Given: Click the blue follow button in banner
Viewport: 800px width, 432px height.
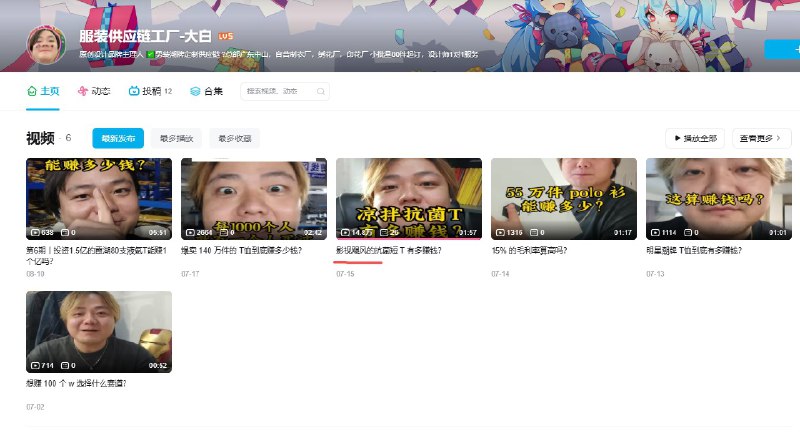Looking at the screenshot, I should click(x=782, y=49).
